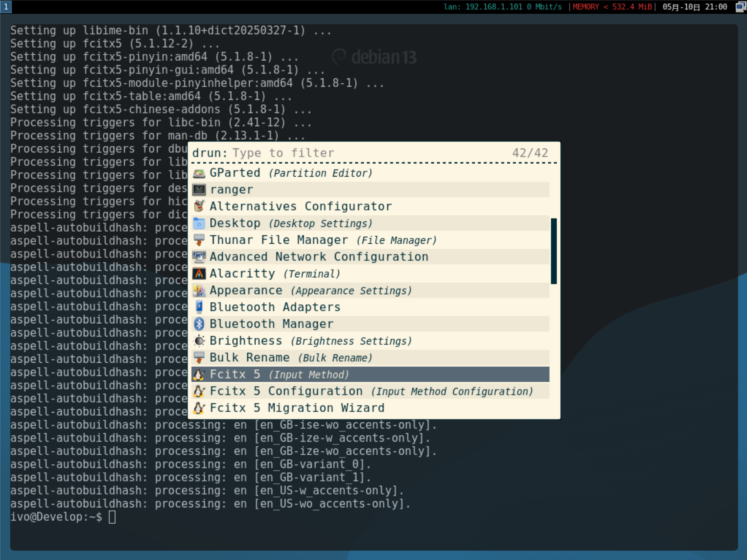Click the launcher list scrollbar handle
The width and height of the screenshot is (747, 560).
coord(554,251)
